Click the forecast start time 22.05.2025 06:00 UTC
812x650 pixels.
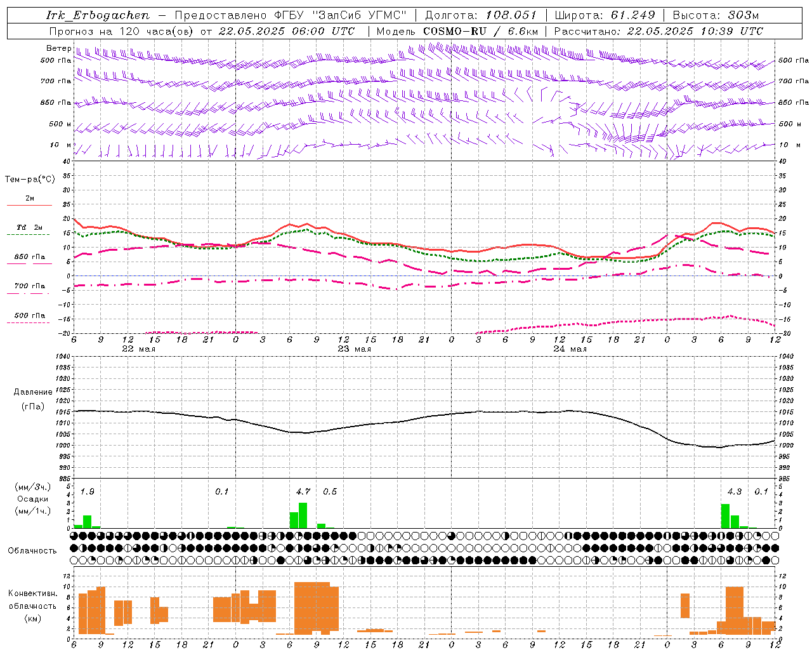(x=287, y=31)
